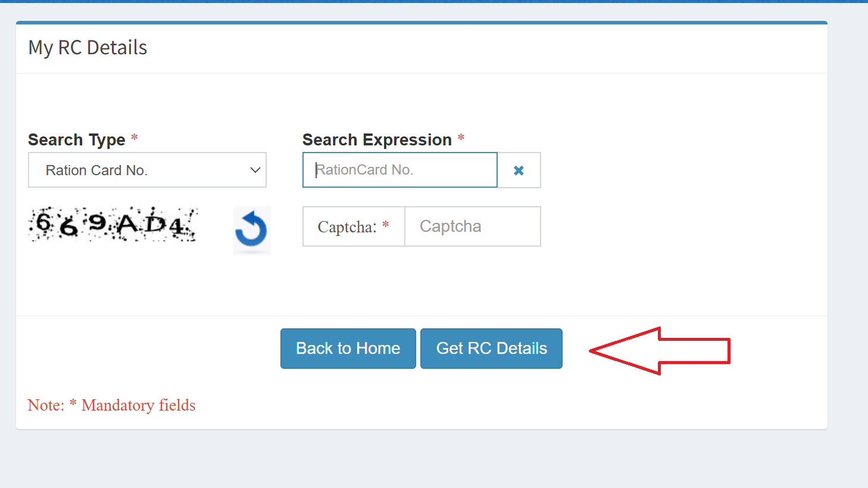This screenshot has width=868, height=488.
Task: Click the Captcha: field label
Action: (x=347, y=227)
